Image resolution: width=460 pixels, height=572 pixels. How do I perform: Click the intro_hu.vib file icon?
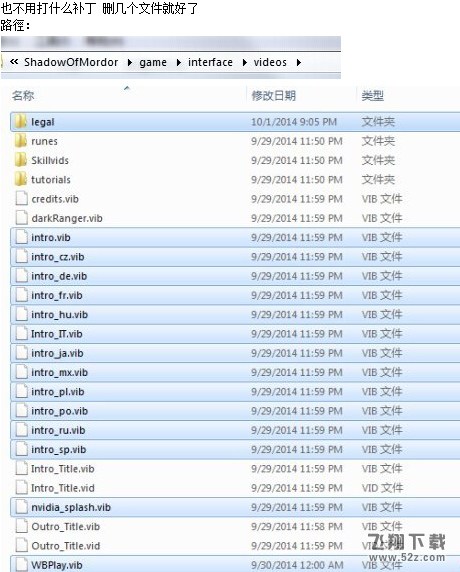[22, 314]
